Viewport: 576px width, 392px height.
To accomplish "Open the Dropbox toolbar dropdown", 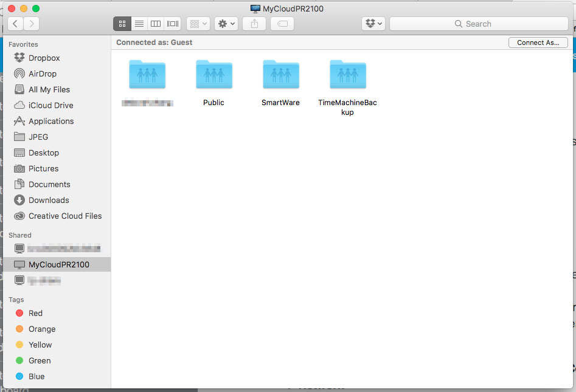I will (x=373, y=24).
